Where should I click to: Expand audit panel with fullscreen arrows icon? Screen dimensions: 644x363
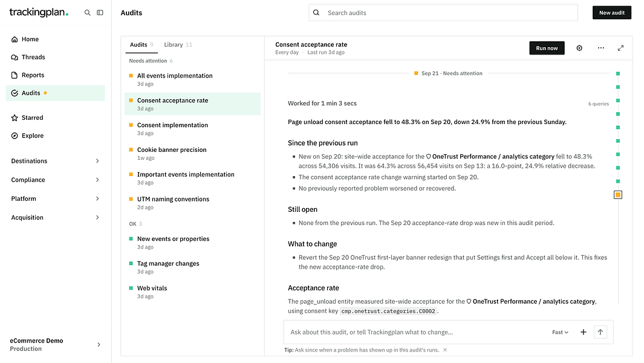pos(620,48)
